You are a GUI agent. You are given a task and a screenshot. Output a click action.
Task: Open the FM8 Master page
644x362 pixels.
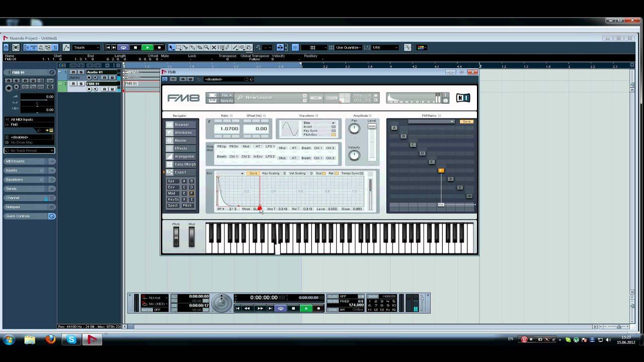tap(181, 141)
